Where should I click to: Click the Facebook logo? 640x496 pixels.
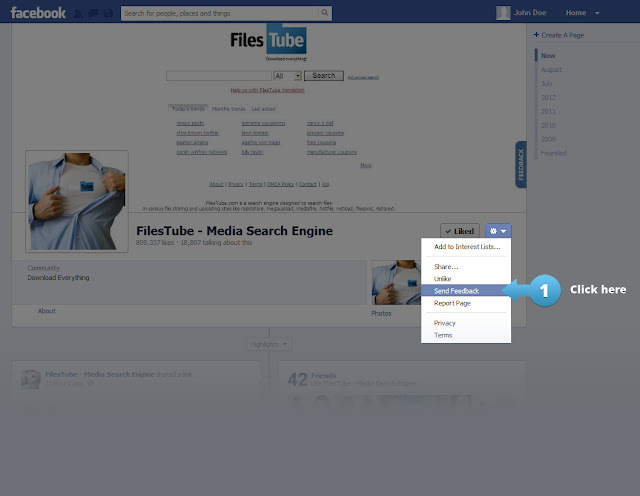click(x=38, y=13)
